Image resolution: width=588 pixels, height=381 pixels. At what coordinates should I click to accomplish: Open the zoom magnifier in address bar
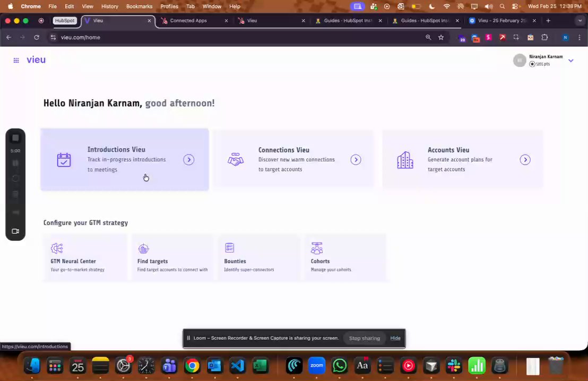click(x=428, y=37)
